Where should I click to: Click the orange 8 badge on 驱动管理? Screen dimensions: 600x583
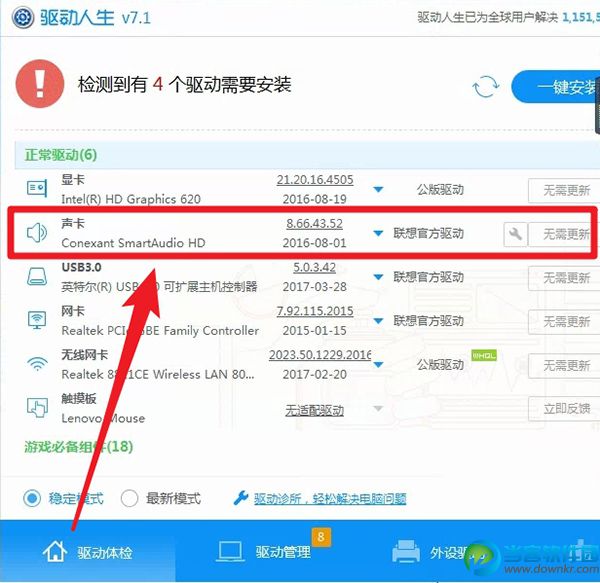click(321, 537)
